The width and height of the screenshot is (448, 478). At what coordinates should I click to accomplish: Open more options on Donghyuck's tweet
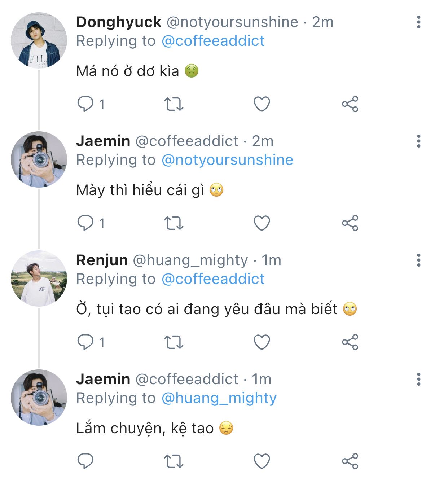[418, 22]
